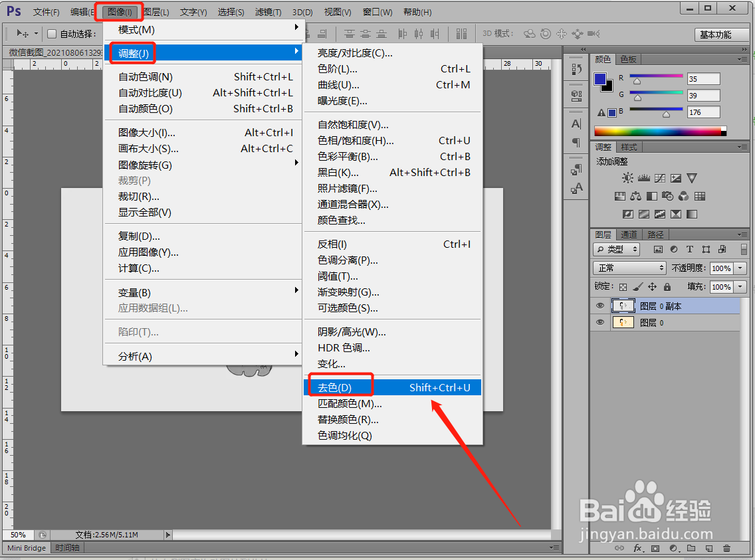
Task: Add an Invert adjustment icon
Action: click(x=628, y=214)
